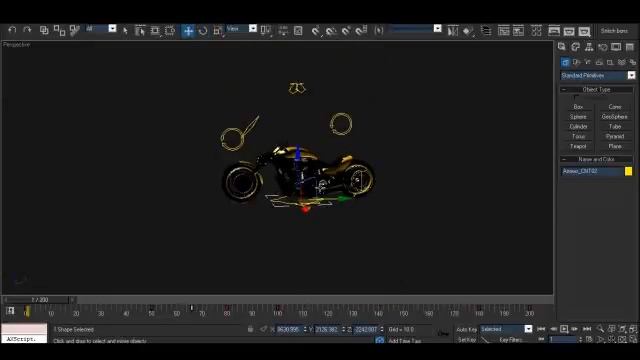Image resolution: width=640 pixels, height=360 pixels.
Task: Open Schematic View icon
Action: (x=519, y=31)
